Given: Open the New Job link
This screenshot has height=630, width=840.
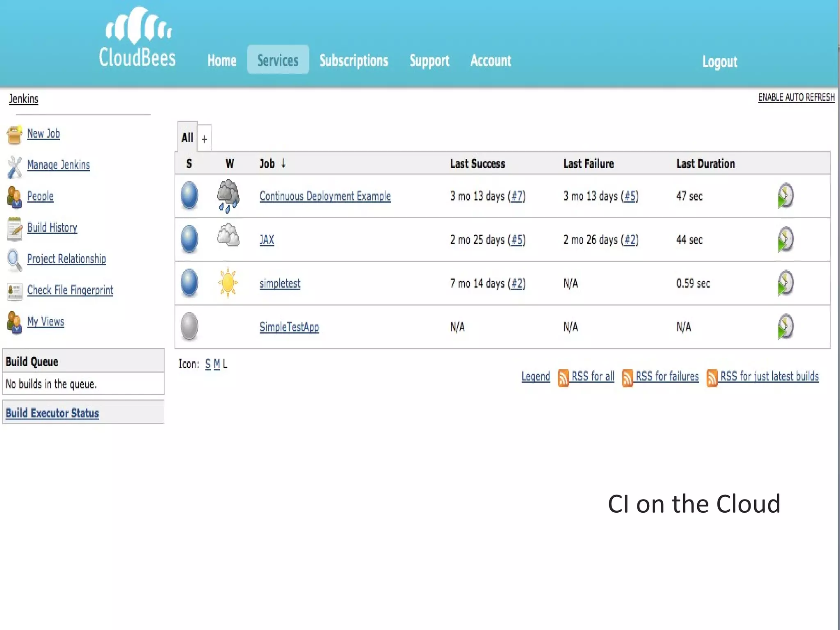Looking at the screenshot, I should (x=43, y=134).
